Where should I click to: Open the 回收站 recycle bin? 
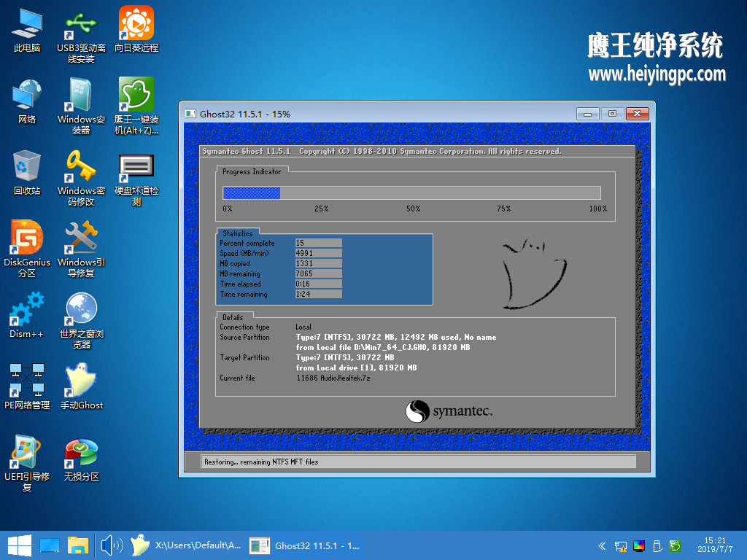(27, 172)
